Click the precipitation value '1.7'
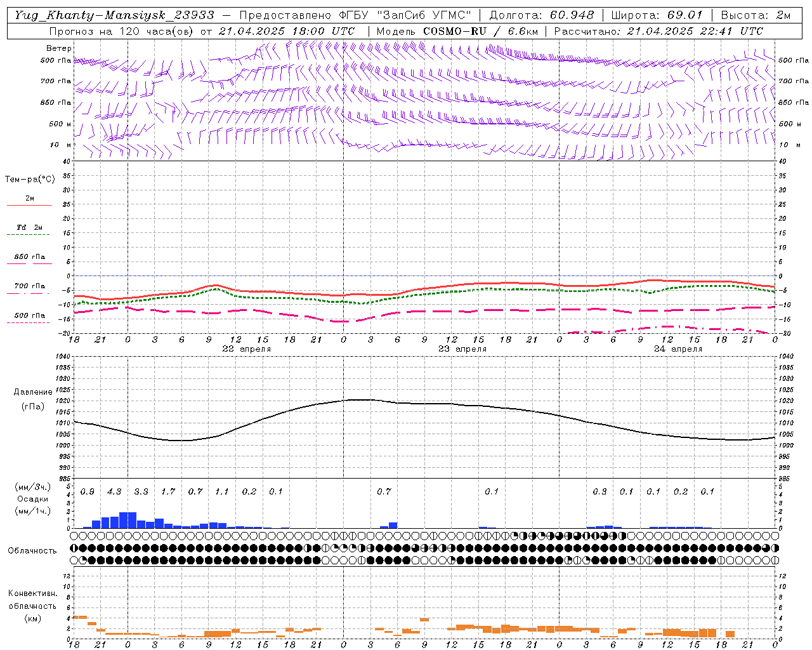 pyautogui.click(x=168, y=492)
